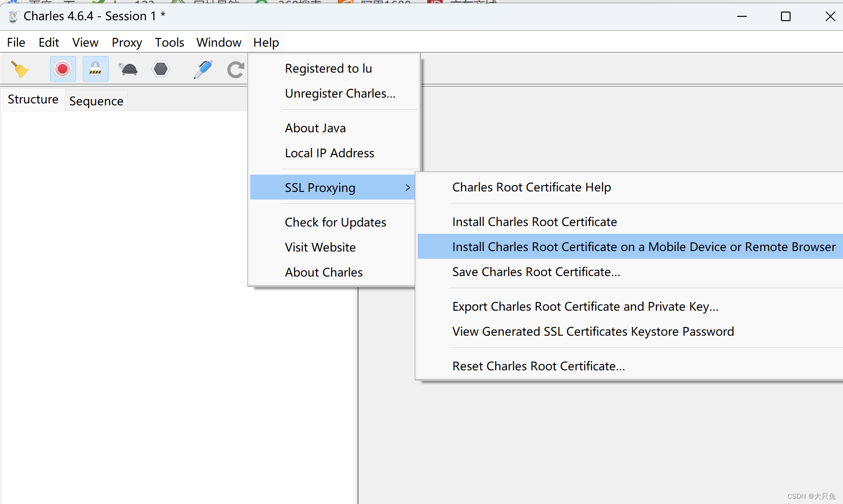Screen dimensions: 843x504
Task: Click Registered to lu entry
Action: point(334,68)
